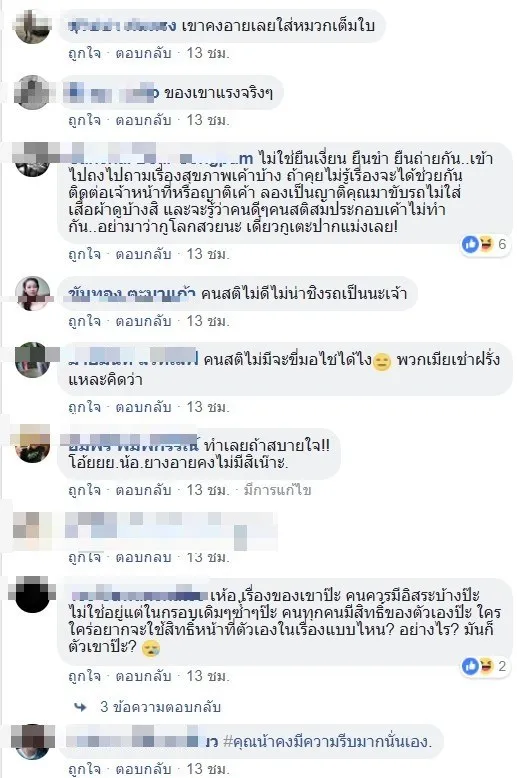Click the haha reaction icon beside count 2
Viewport: 517px width, 778px height.
486,666
